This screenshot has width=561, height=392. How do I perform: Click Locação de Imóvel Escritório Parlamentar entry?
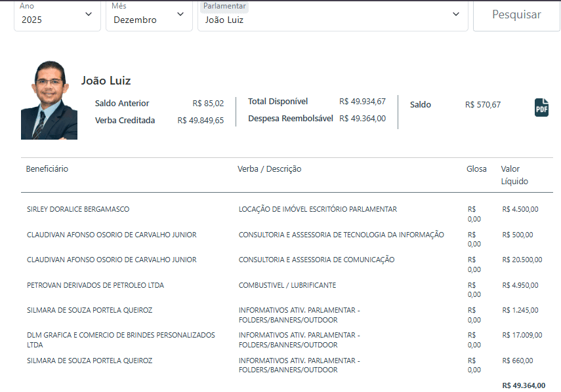coord(318,209)
